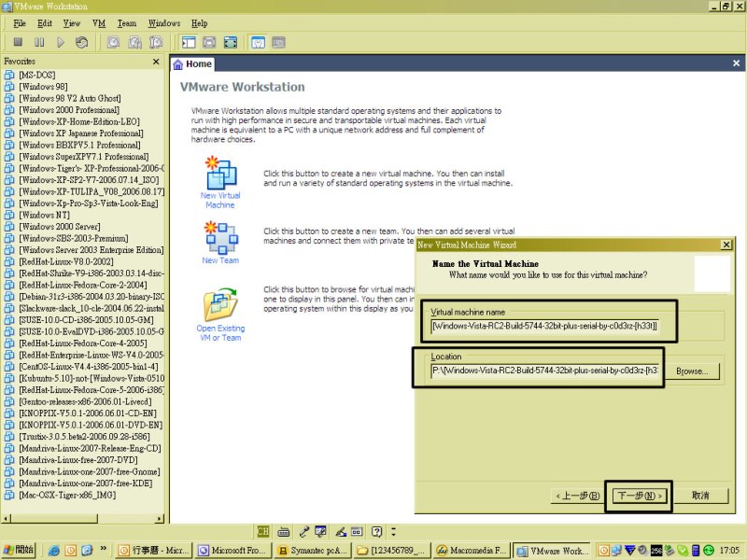Open the [123456789_ folder taskbar button
The image size is (747, 560).
coord(392,551)
